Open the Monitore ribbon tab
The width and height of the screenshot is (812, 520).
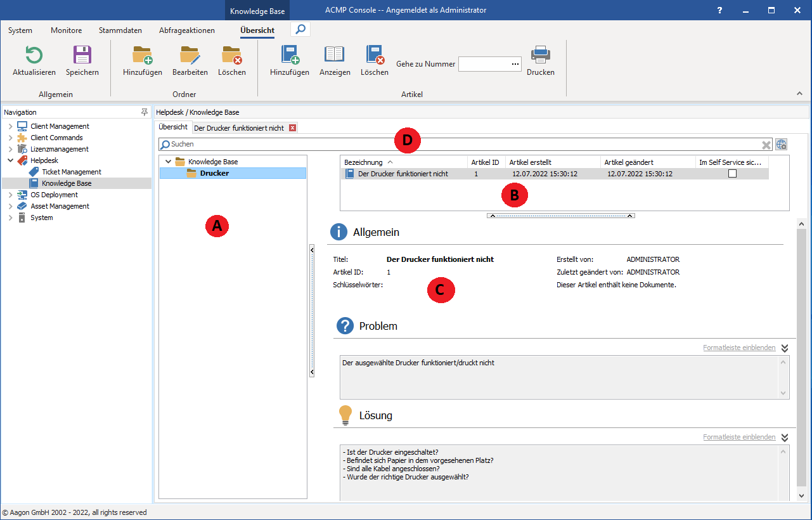[x=67, y=30]
